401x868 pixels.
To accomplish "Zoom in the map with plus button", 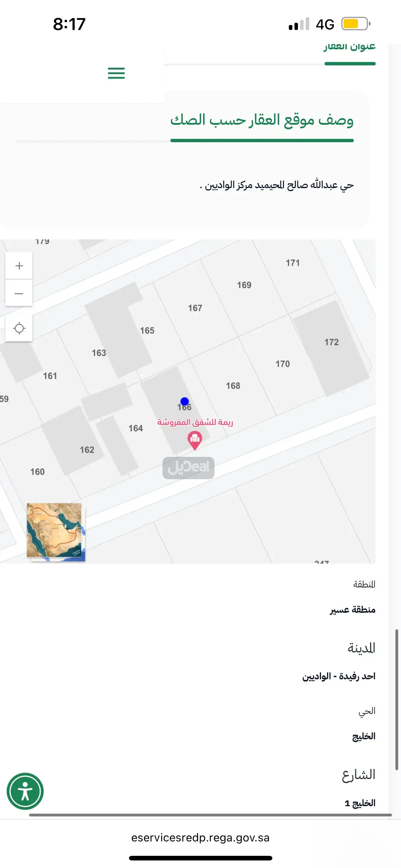I will (19, 266).
